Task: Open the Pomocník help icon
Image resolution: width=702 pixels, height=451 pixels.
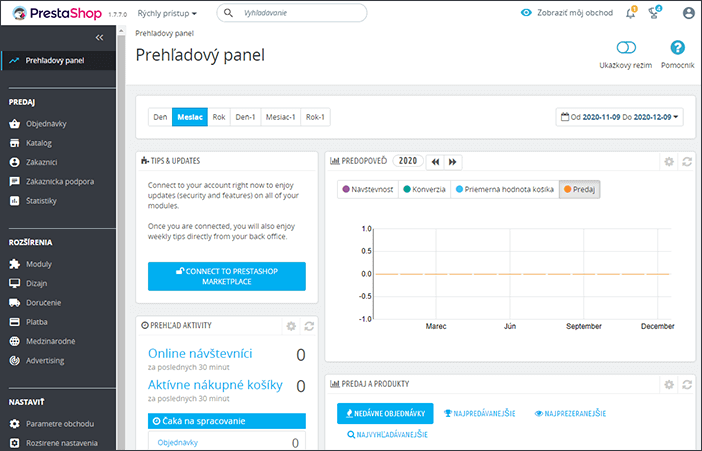Action: (x=678, y=48)
